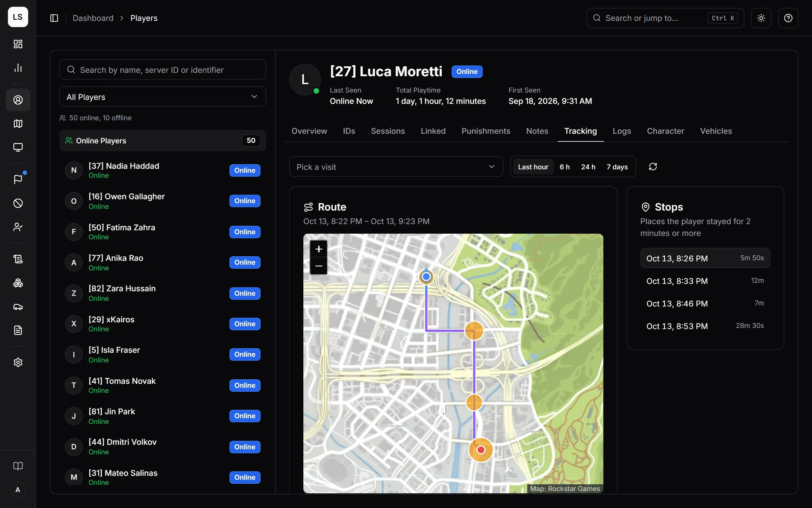
Task: Zoom in on the route map
Action: coord(319,249)
